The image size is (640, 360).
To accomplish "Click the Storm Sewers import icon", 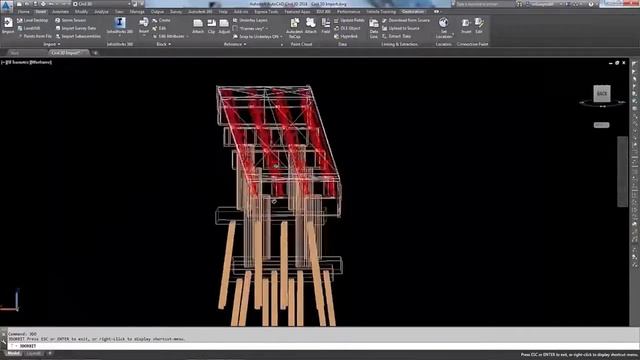I will (58, 20).
